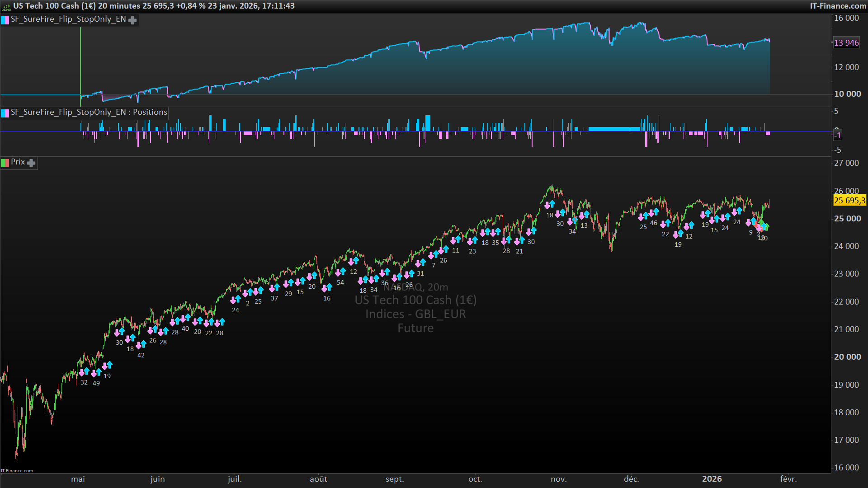Select the cyan up arrow above trade 54
Viewport: 868px width, 488px height.
point(343,271)
